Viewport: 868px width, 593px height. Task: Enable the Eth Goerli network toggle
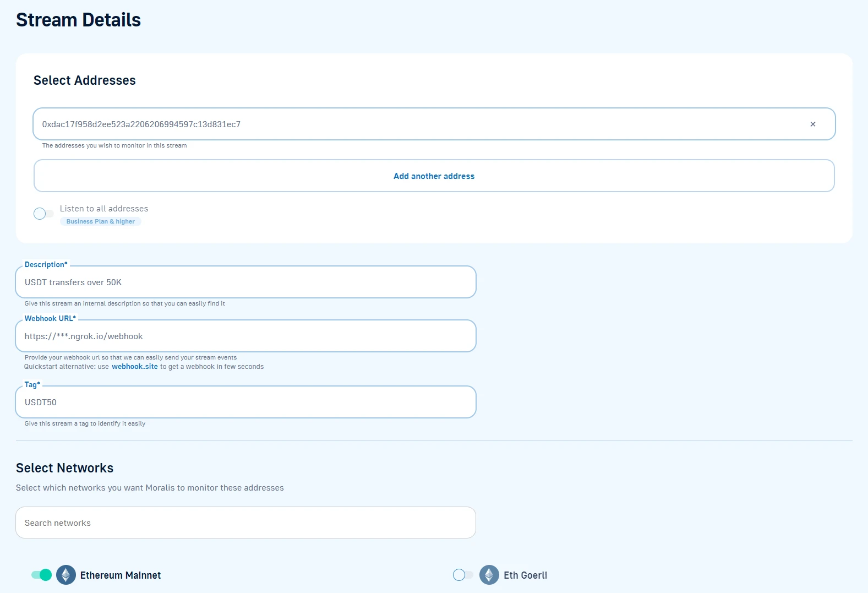[462, 575]
